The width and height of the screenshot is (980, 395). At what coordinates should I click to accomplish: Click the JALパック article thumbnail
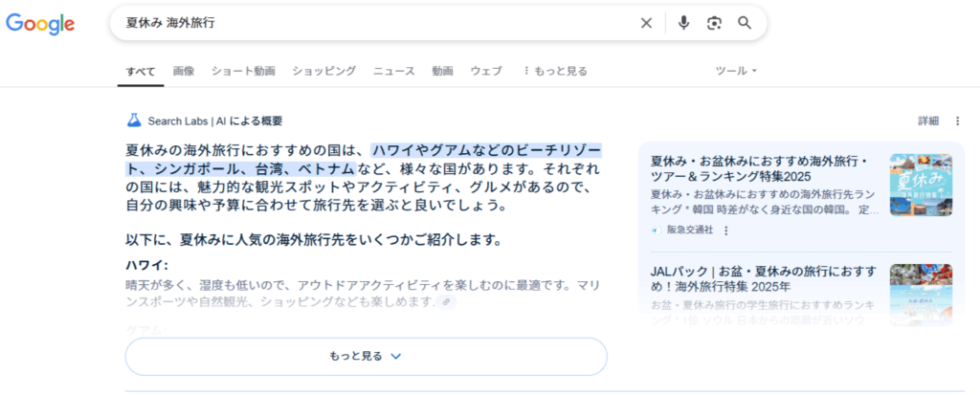click(x=922, y=294)
